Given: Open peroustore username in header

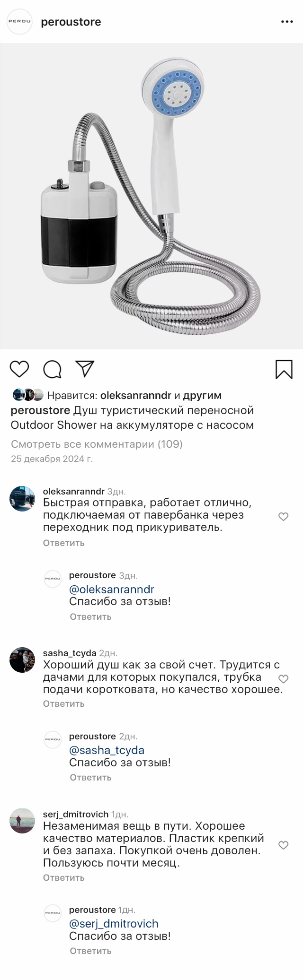Looking at the screenshot, I should tap(71, 22).
